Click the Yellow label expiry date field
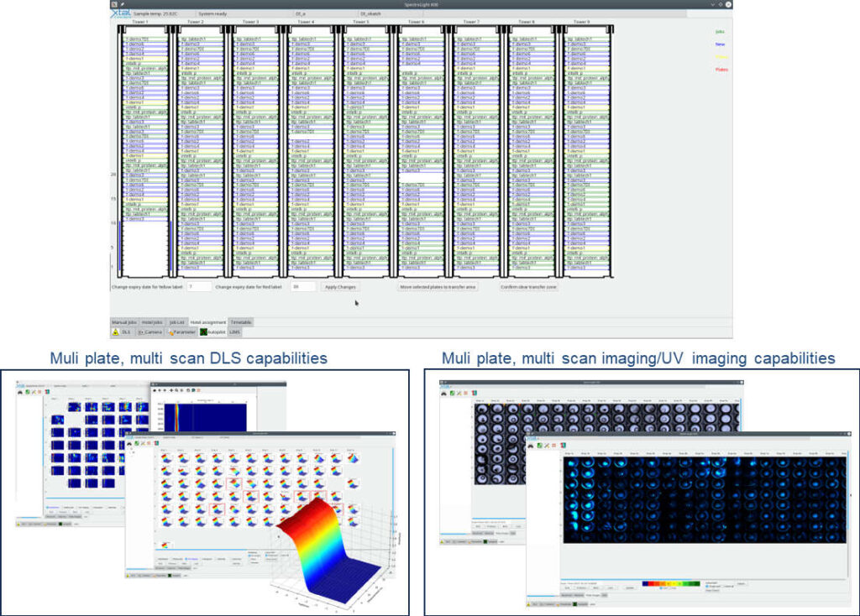Viewport: 860px width, 616px height. pos(198,287)
